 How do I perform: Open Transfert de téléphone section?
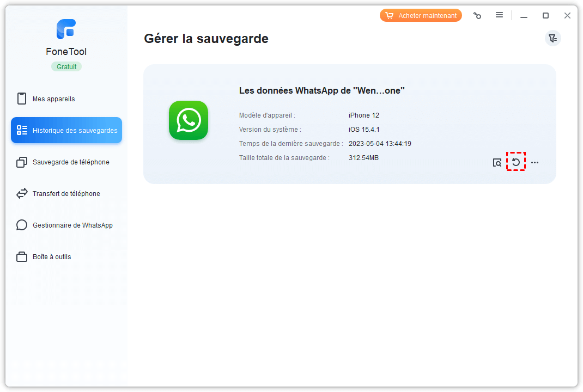tap(66, 194)
